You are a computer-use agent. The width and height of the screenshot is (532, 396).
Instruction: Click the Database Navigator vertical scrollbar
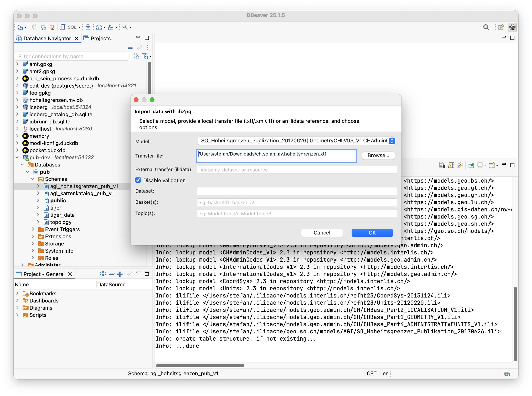point(149,78)
